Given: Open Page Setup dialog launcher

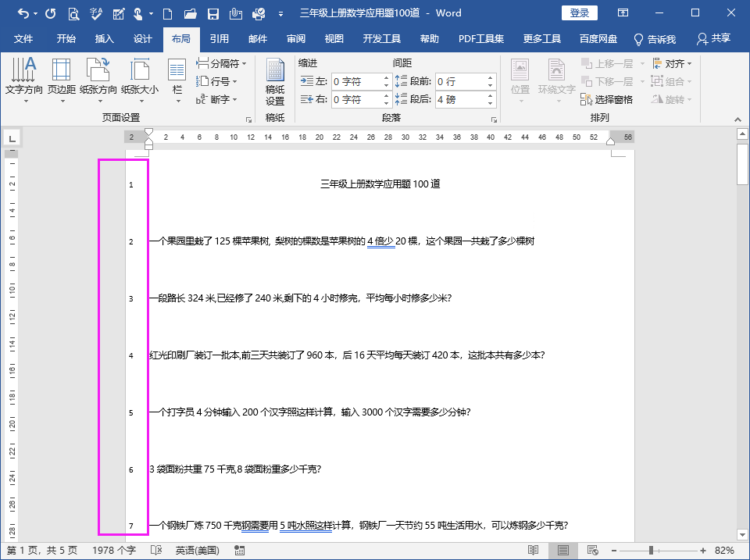Looking at the screenshot, I should pos(248,119).
